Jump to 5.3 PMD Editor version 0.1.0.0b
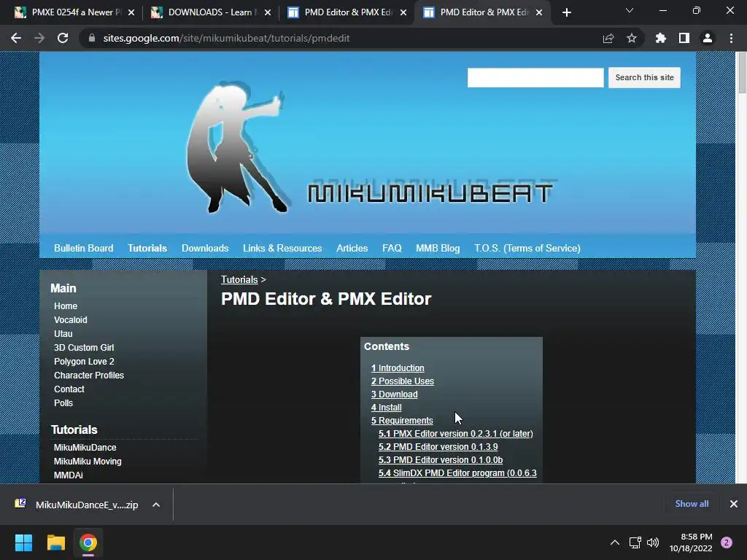Screen dimensions: 747x560 coord(441,459)
